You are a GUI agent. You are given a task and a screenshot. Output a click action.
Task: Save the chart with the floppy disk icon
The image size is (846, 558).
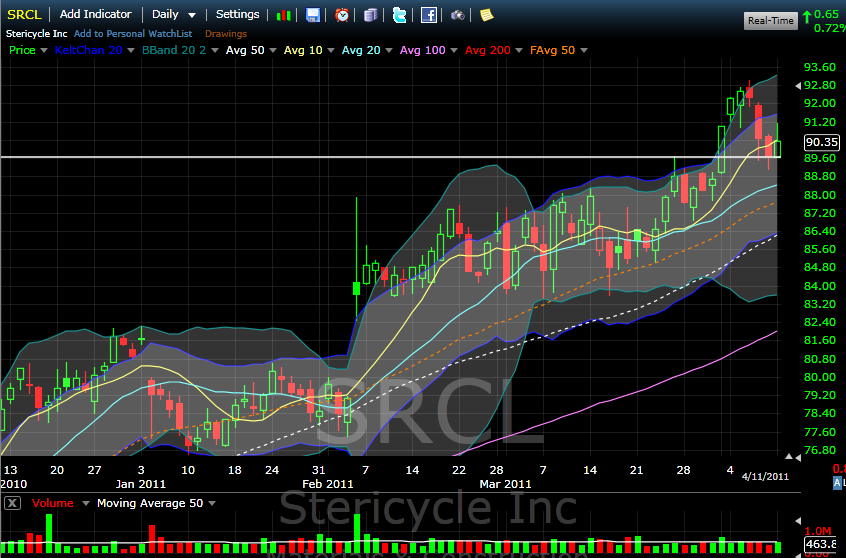[x=313, y=15]
